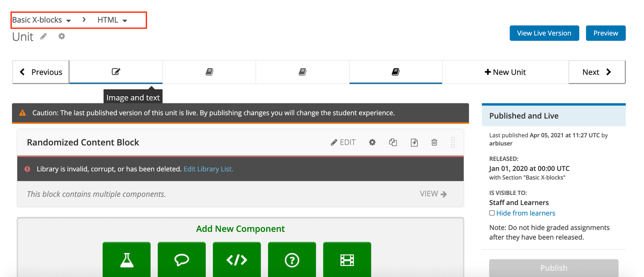
Task: Click the 'IS VISIBLE TO:' label
Action: (508, 193)
